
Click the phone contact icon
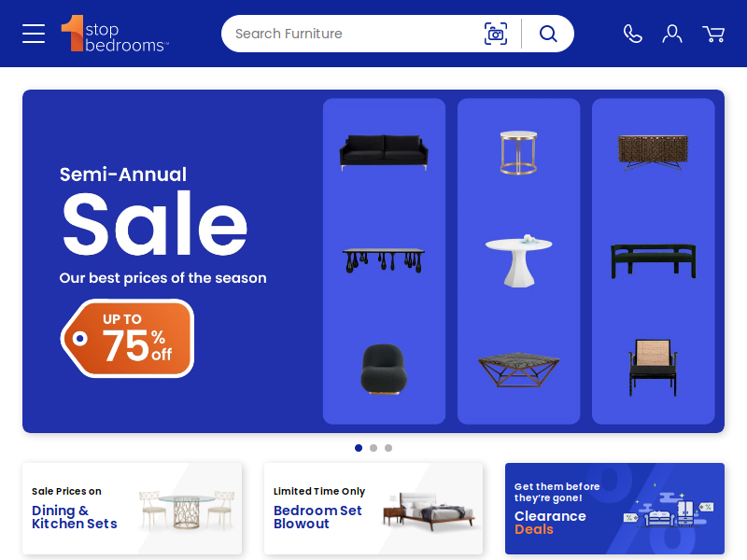633,34
